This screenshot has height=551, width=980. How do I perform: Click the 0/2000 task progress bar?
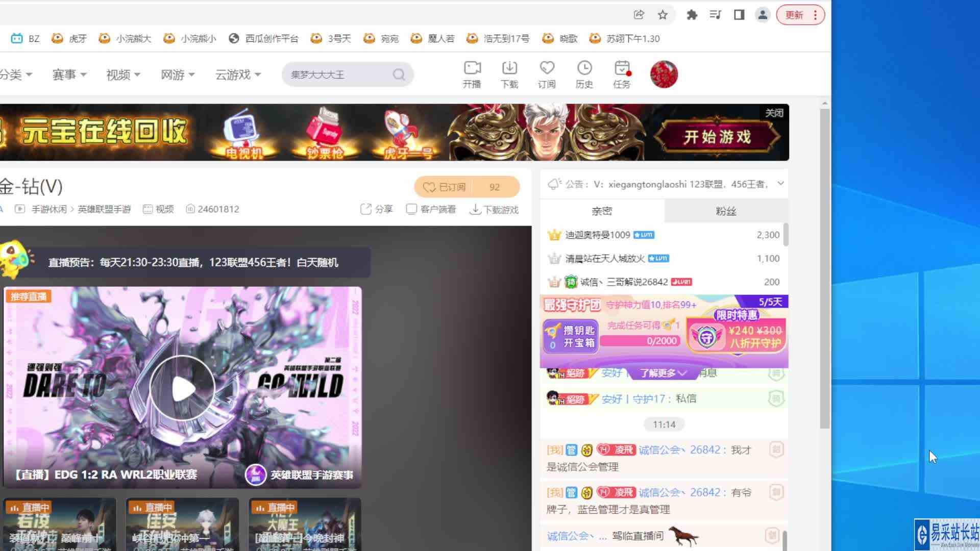tap(641, 341)
